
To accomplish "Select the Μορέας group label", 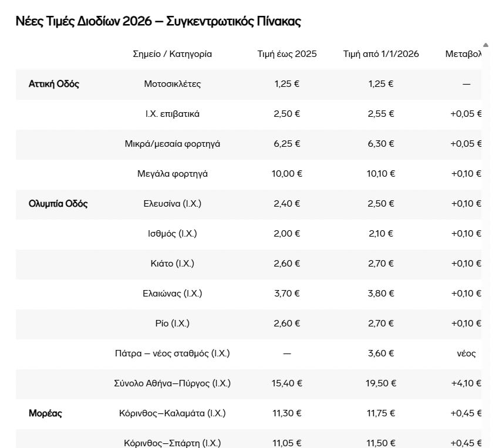I will pos(45,413).
